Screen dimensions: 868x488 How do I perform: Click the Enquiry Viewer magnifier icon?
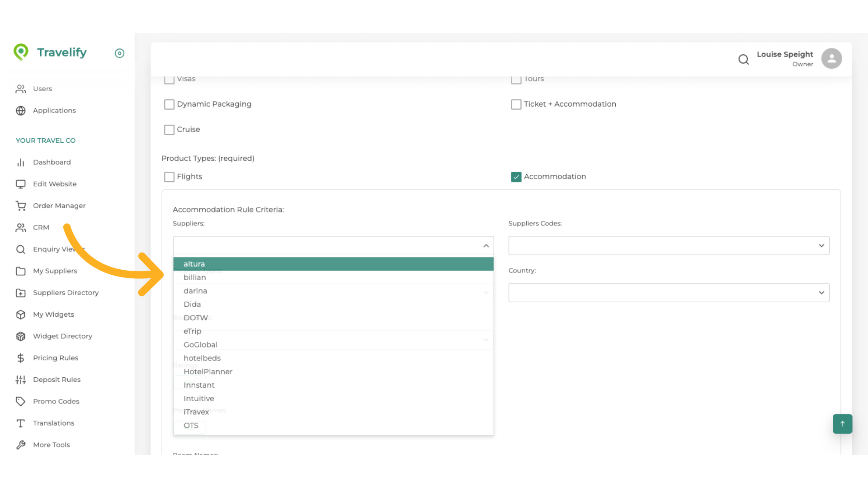(x=21, y=249)
